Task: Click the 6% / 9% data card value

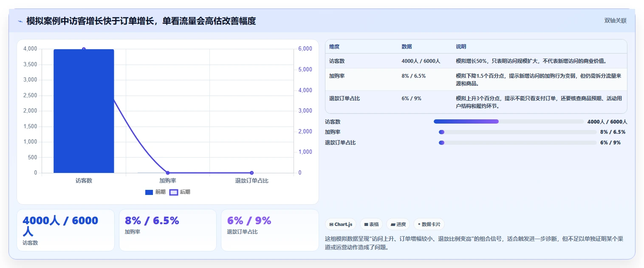Action: (249, 221)
